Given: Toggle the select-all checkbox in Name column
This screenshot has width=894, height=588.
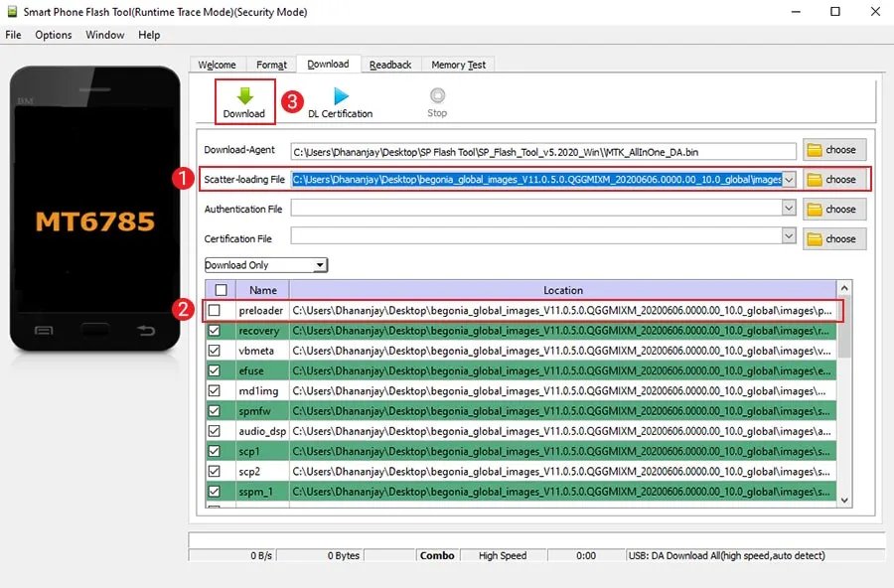Looking at the screenshot, I should point(221,289).
